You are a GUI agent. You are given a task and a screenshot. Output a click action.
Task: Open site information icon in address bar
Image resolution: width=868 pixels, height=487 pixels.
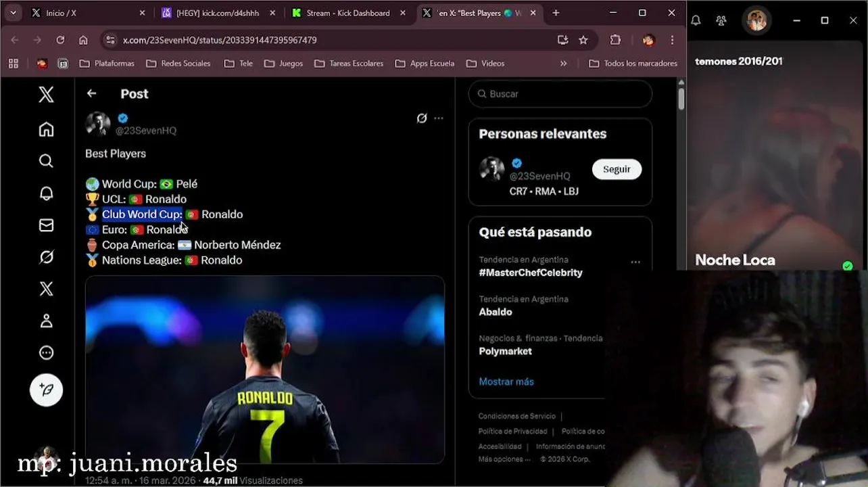point(111,40)
